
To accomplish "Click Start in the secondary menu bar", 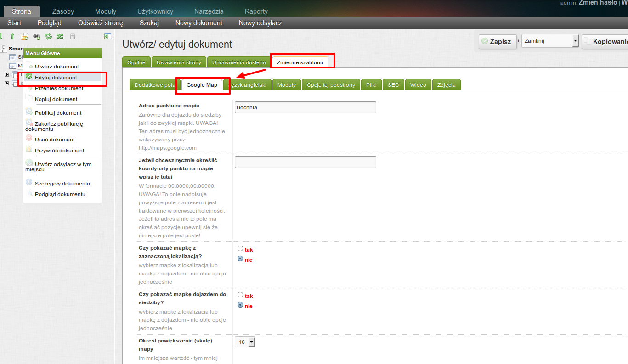I will click(14, 23).
